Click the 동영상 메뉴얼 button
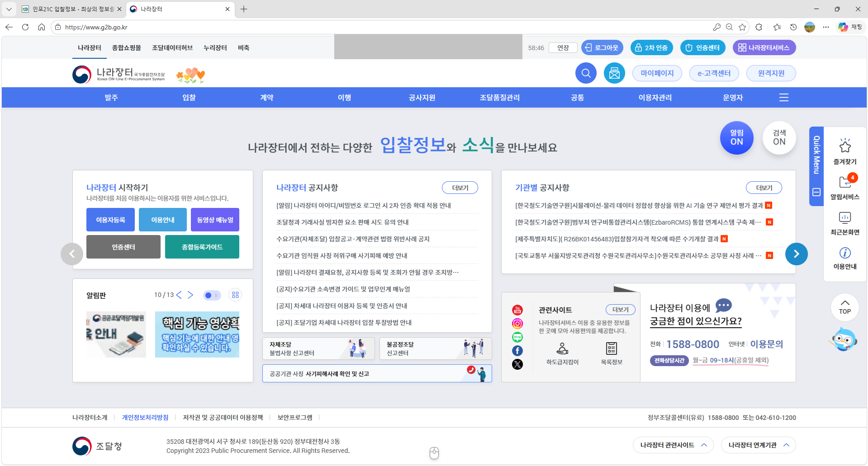 (215, 220)
